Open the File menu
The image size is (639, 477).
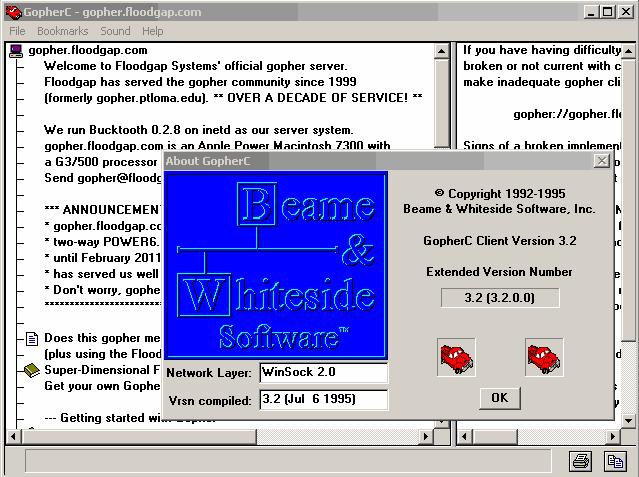click(x=17, y=31)
